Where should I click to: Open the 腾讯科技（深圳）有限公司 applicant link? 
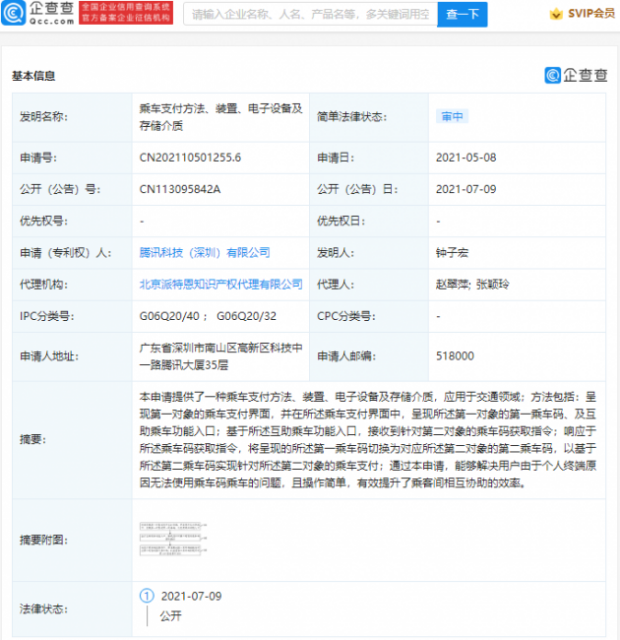point(204,253)
